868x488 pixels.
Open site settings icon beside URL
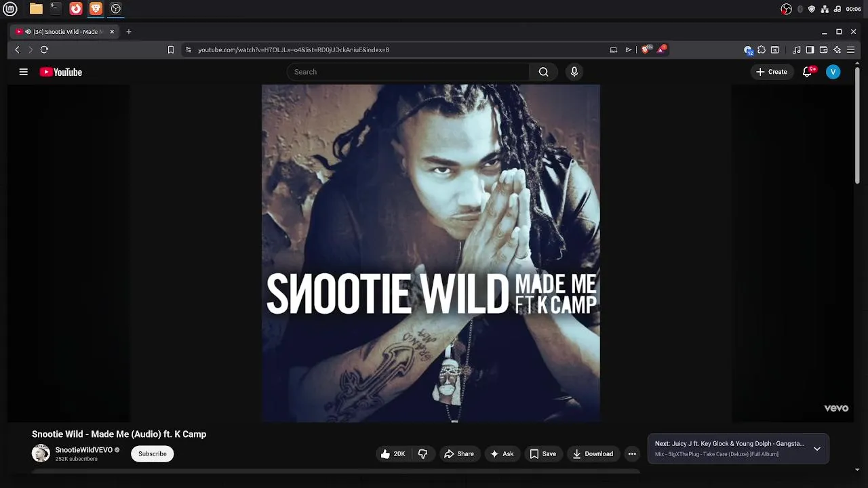pyautogui.click(x=189, y=49)
